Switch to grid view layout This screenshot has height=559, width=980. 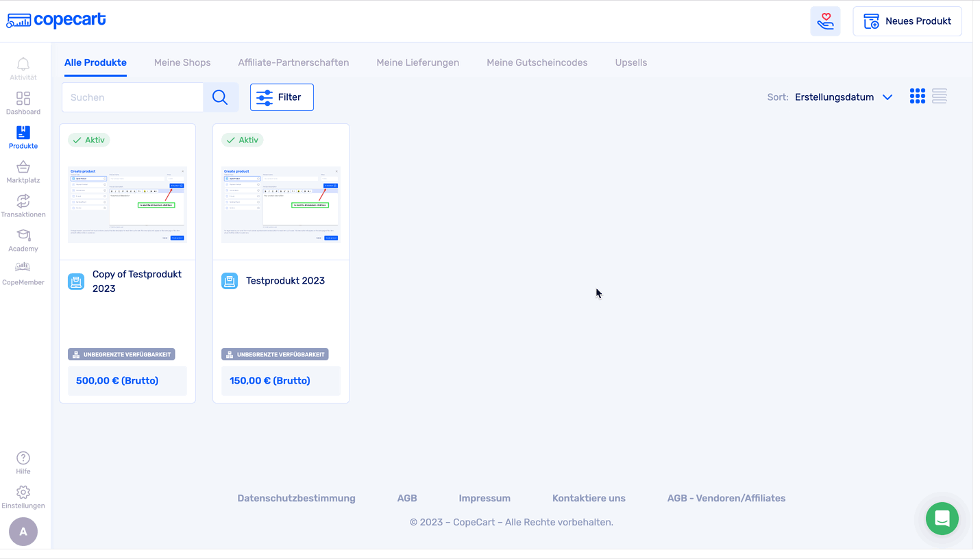[917, 97]
